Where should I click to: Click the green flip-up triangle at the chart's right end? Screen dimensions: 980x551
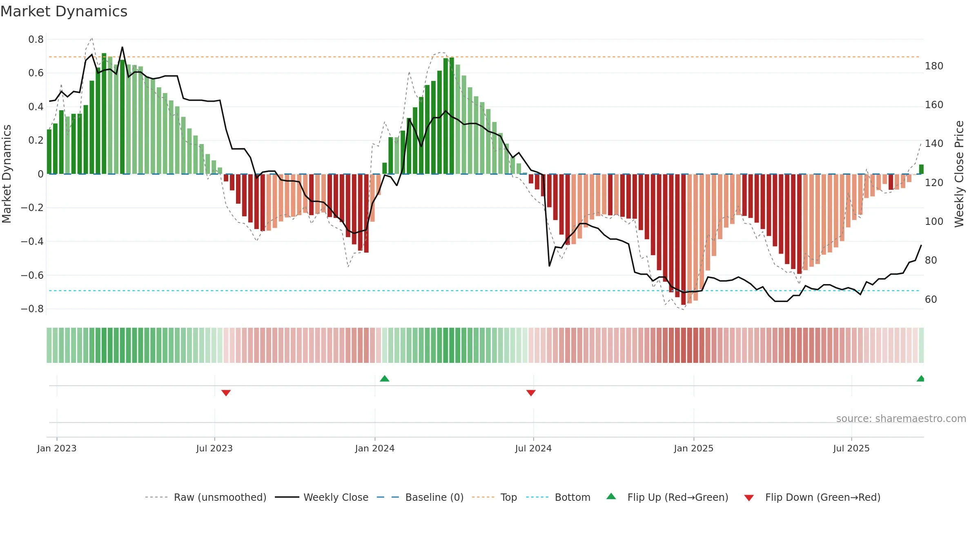point(920,378)
